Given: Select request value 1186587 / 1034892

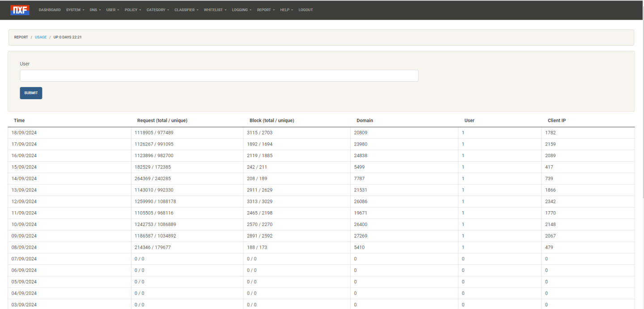Looking at the screenshot, I should (156, 236).
